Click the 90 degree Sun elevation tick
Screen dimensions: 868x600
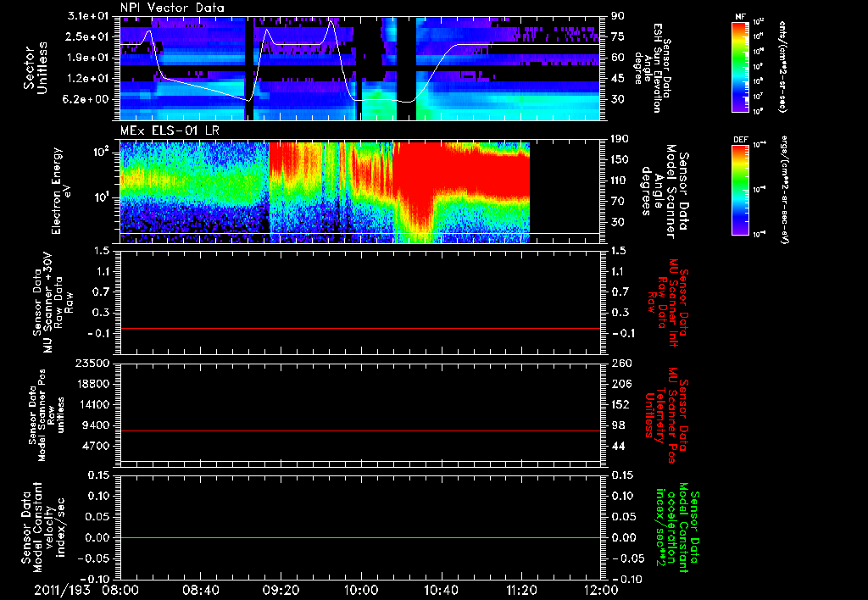click(618, 16)
